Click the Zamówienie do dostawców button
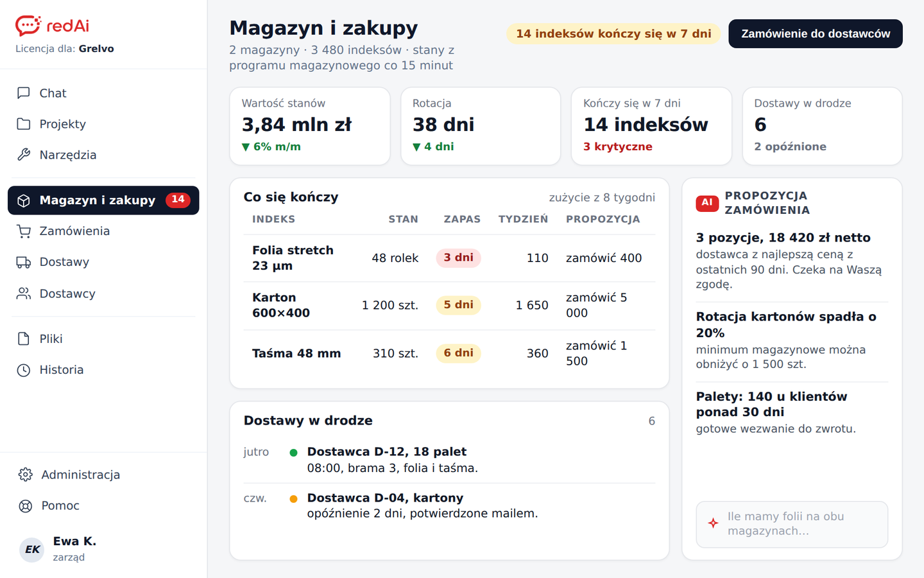 pos(816,33)
